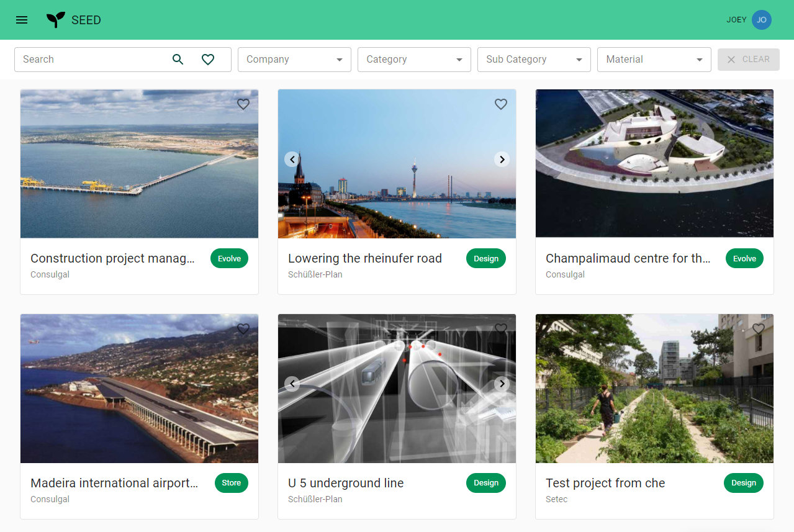The width and height of the screenshot is (794, 532).
Task: Show next image on U 5 underground line
Action: (502, 384)
